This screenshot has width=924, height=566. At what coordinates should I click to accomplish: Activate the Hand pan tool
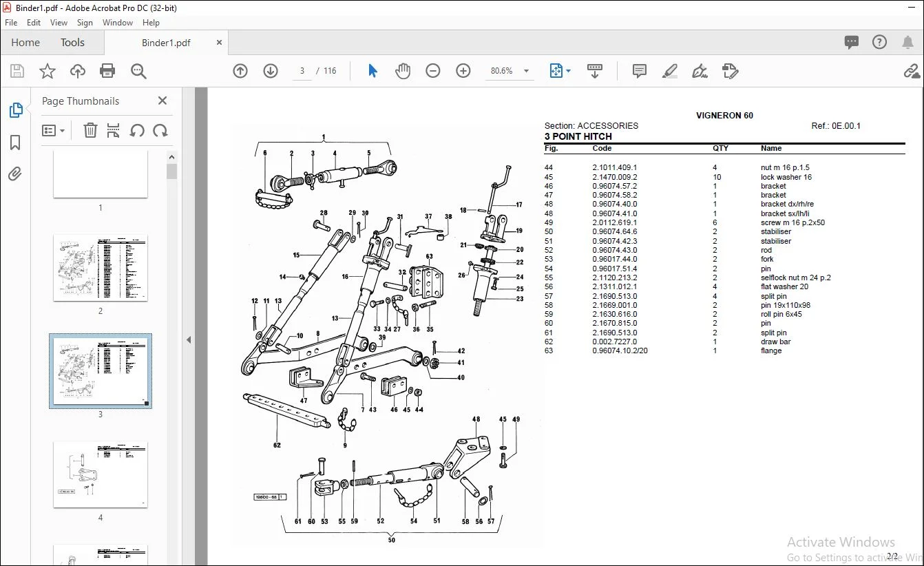[403, 71]
